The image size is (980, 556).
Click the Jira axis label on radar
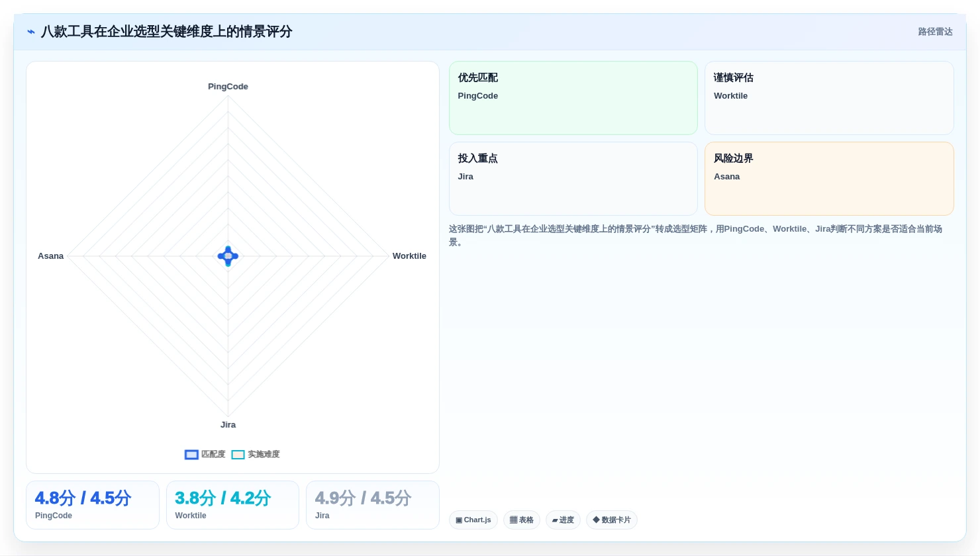point(228,425)
